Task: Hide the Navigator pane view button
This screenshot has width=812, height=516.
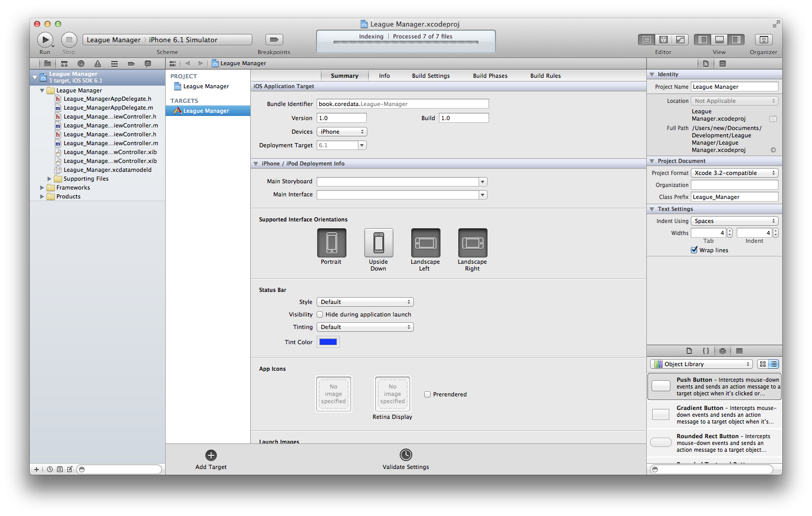Action: [x=703, y=40]
